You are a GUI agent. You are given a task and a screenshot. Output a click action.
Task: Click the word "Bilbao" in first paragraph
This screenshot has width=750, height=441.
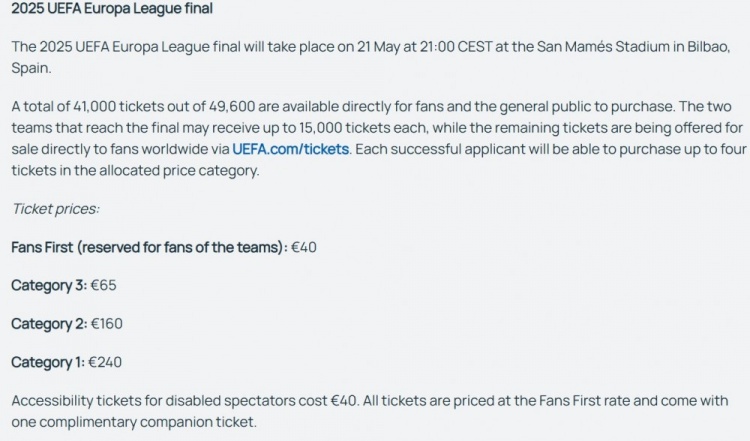tap(707, 47)
